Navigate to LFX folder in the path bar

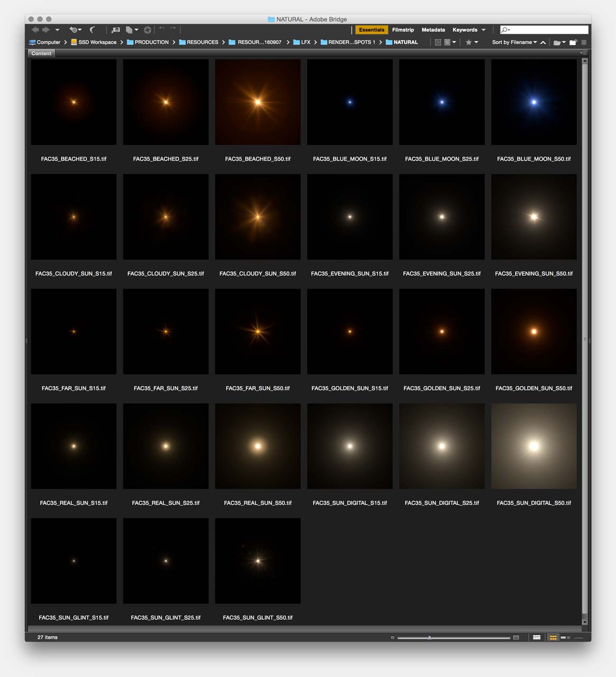[302, 42]
